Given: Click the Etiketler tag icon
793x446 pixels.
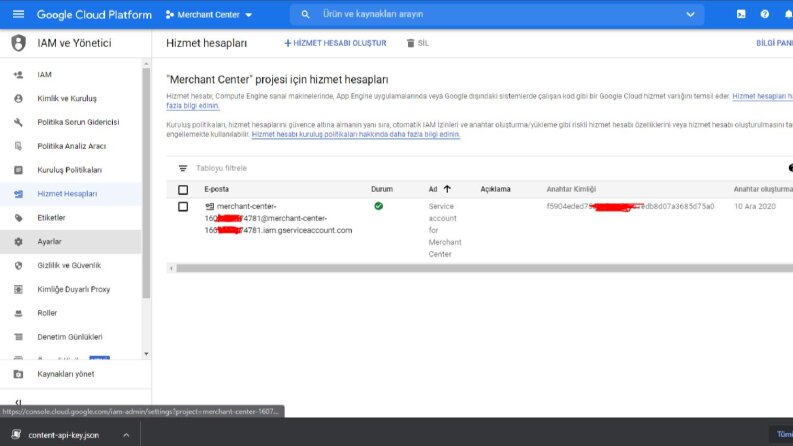Looking at the screenshot, I should click(18, 218).
